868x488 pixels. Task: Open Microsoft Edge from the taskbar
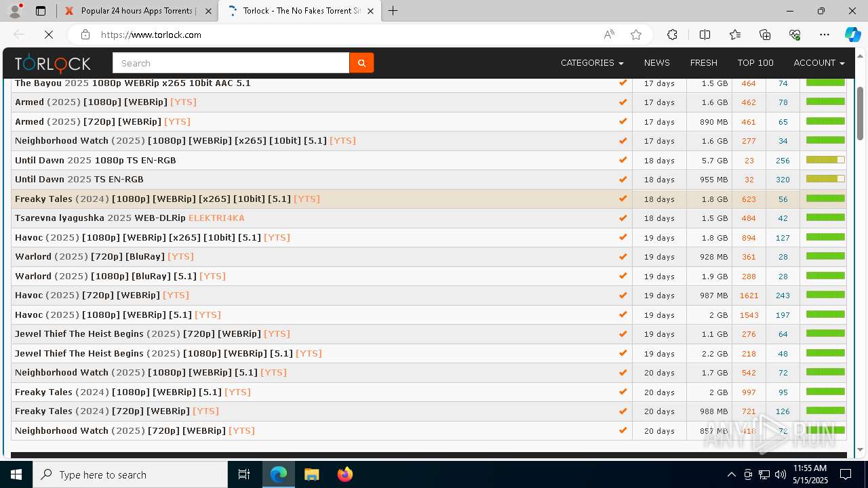coord(279,474)
